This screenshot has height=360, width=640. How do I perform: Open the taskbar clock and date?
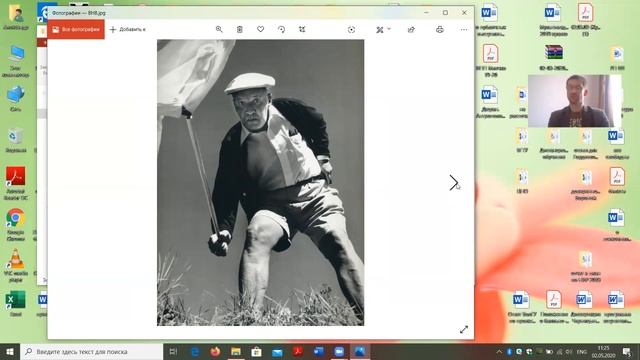pos(604,351)
